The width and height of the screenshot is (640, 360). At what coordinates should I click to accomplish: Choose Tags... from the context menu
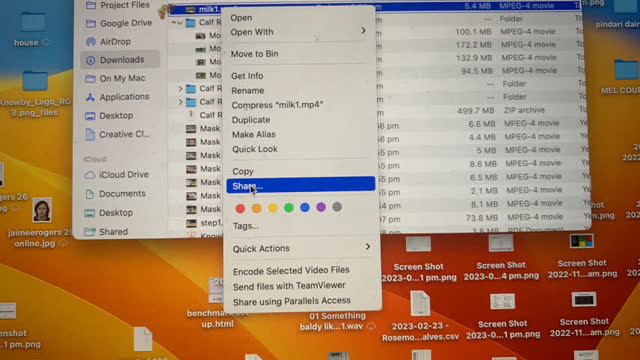point(246,226)
